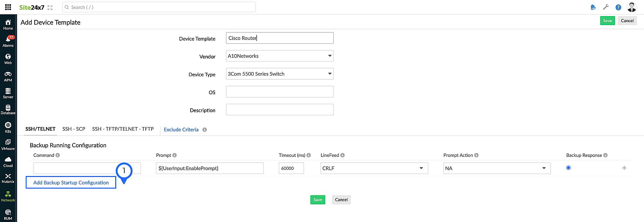Image resolution: width=644 pixels, height=222 pixels.
Task: Switch to the SSH - SCP tab
Action: pyautogui.click(x=74, y=129)
